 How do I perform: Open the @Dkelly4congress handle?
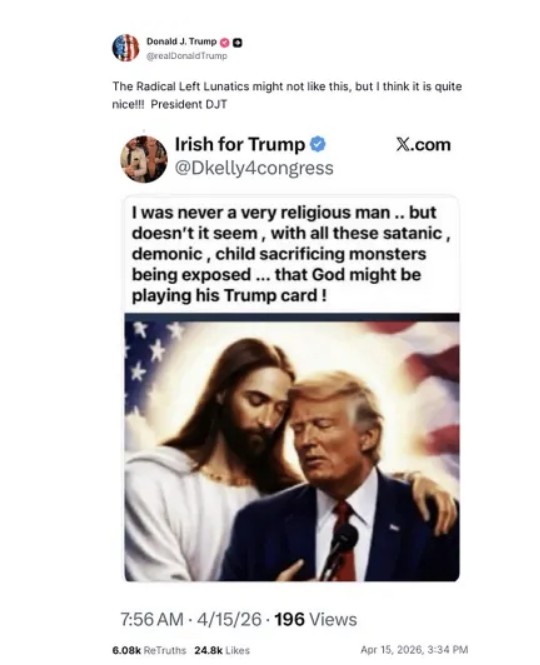[254, 168]
